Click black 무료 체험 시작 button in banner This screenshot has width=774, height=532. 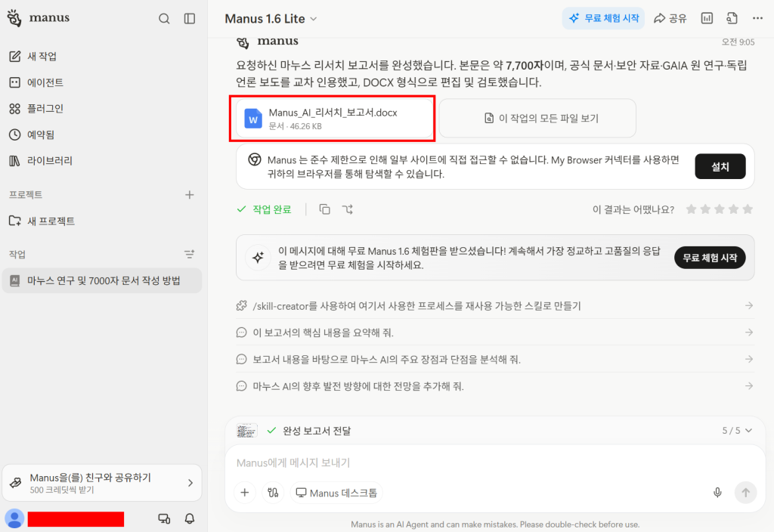710,258
